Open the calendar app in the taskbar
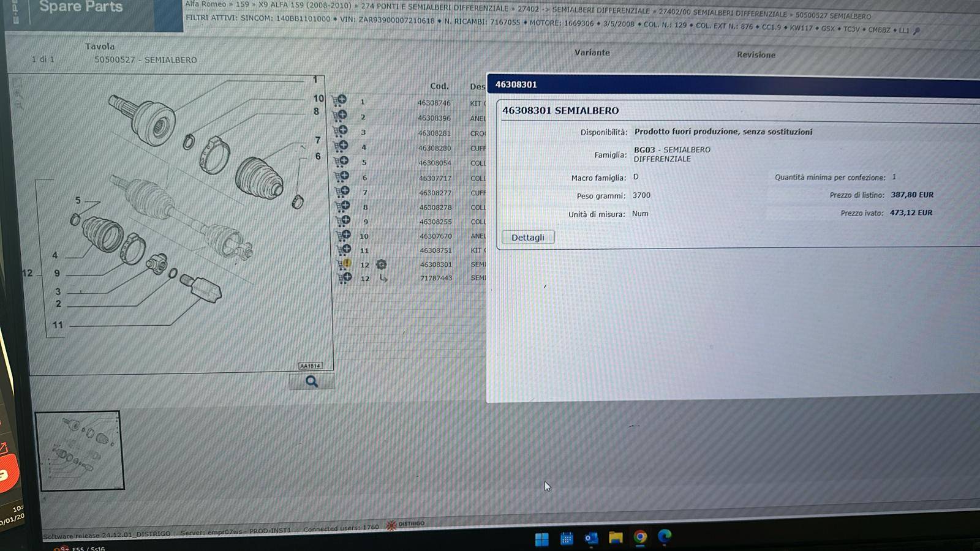 [567, 539]
